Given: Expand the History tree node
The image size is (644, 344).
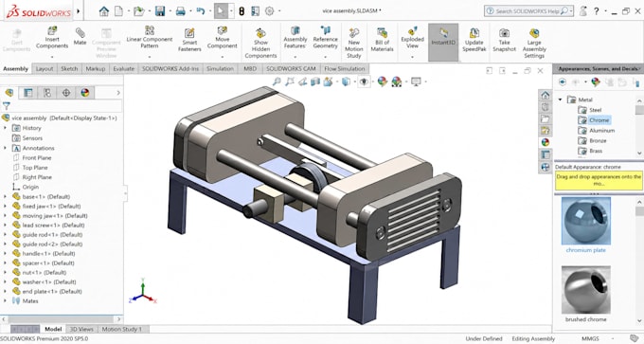Looking at the screenshot, I should pyautogui.click(x=5, y=128).
